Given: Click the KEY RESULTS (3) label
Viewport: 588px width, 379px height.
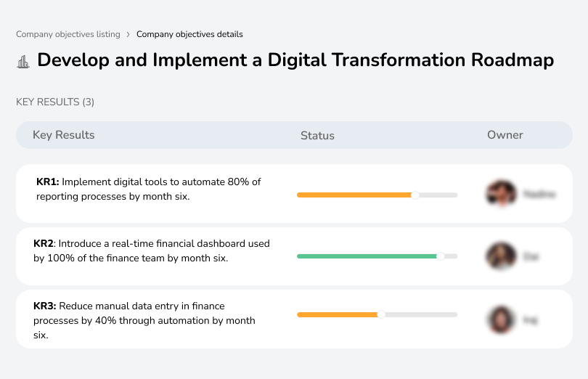Looking at the screenshot, I should pos(55,102).
